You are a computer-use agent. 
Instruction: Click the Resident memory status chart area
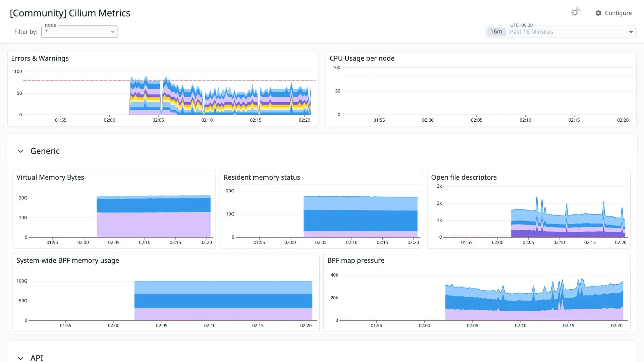(328, 213)
